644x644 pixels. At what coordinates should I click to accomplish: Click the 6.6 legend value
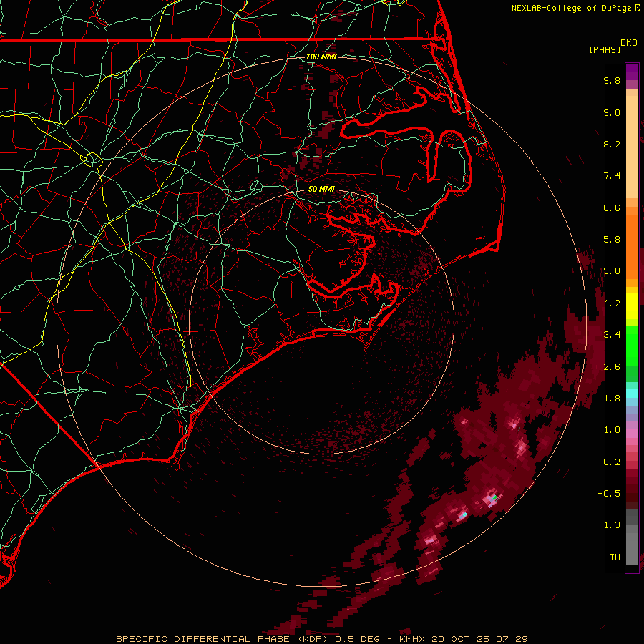612,208
